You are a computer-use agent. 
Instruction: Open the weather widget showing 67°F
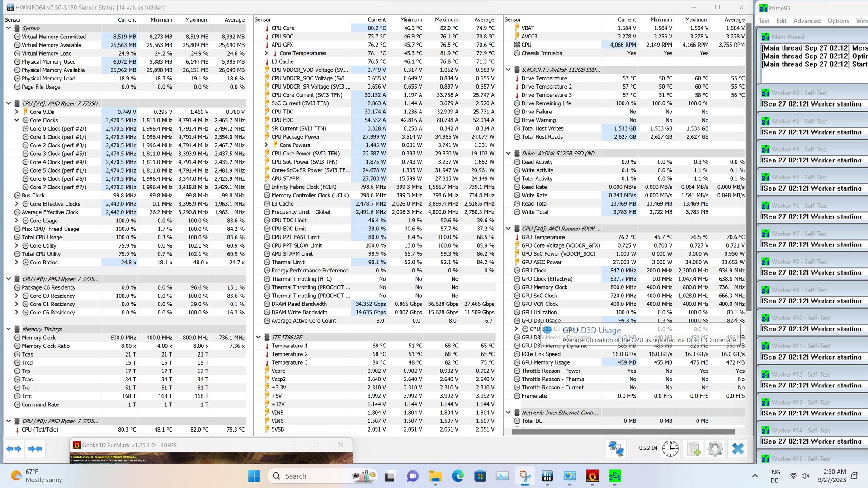point(36,476)
